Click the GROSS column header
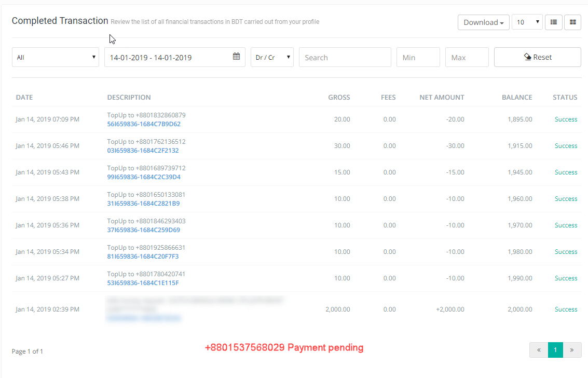This screenshot has height=378, width=588. 339,98
